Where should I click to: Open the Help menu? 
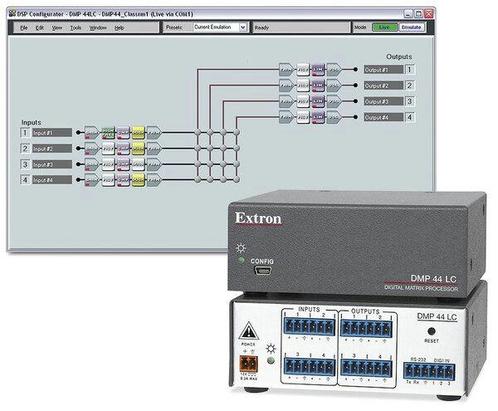click(x=119, y=28)
